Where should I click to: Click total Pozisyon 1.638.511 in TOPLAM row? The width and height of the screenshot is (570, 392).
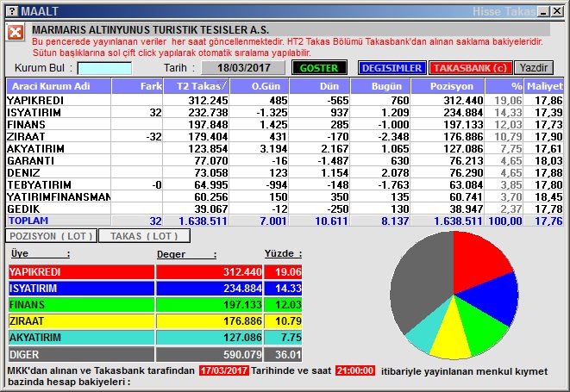click(x=458, y=221)
